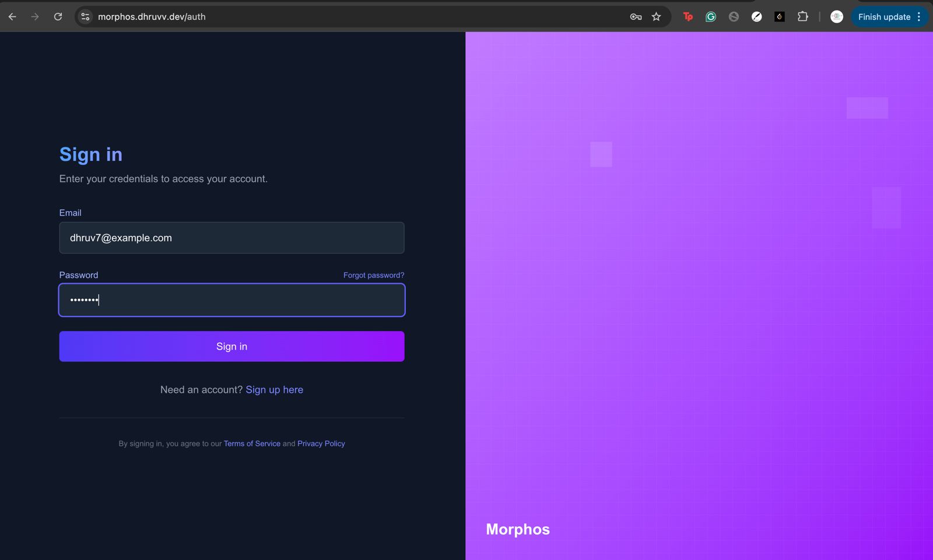Click the "Sign in" page heading

pyautogui.click(x=91, y=154)
